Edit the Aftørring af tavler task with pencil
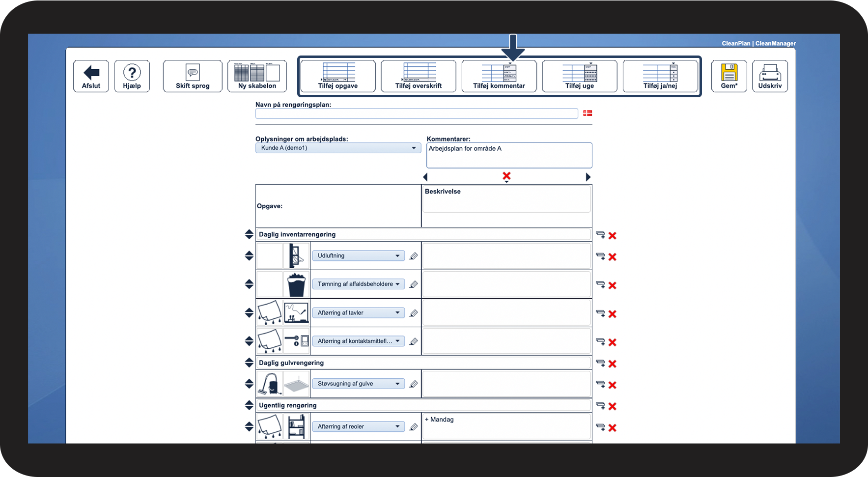The image size is (868, 477). tap(414, 313)
